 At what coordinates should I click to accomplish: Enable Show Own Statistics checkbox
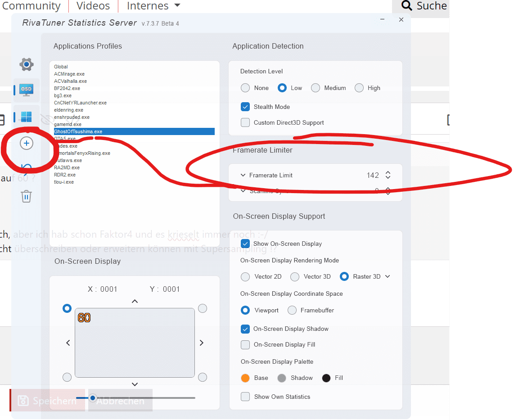pyautogui.click(x=245, y=397)
